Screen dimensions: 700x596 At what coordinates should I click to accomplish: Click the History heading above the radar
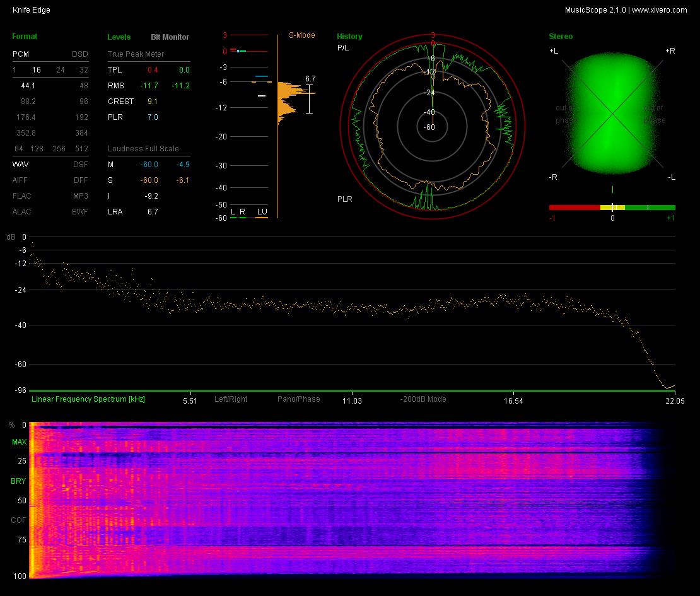point(349,37)
